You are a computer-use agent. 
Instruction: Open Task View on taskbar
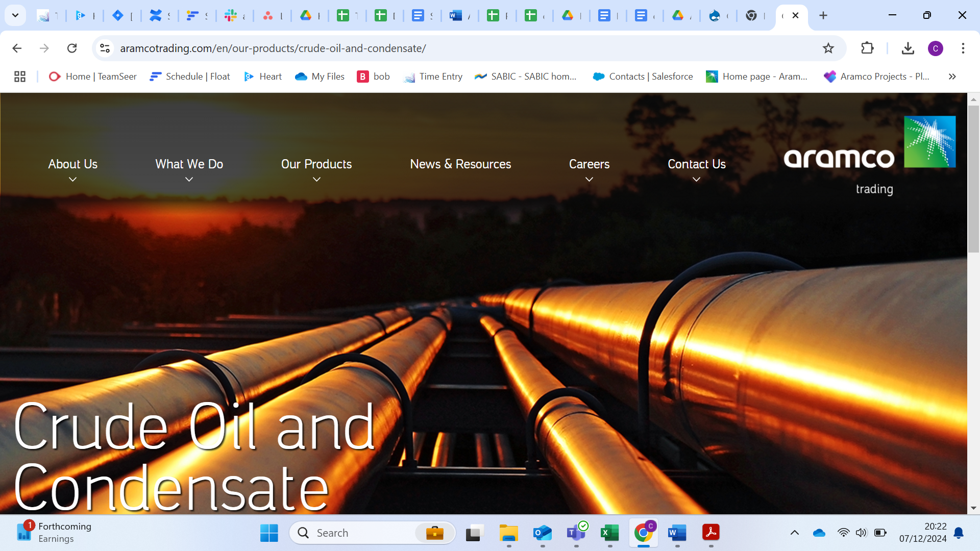475,533
